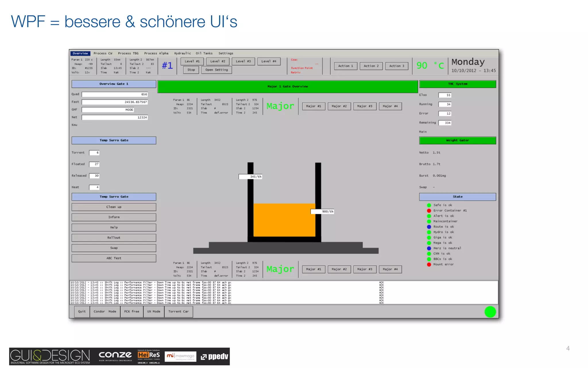Click blue Herz is neutral indicator
The width and height of the screenshot is (588, 368).
[x=429, y=248]
